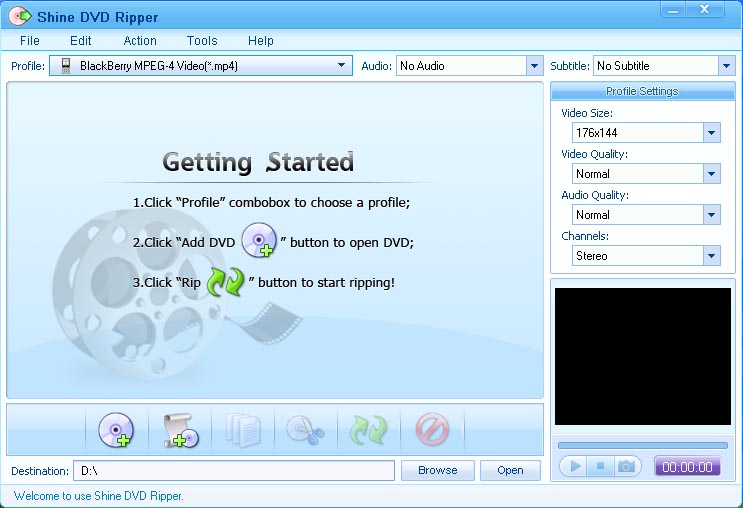
Task: Click the Destination path input field
Action: (x=234, y=471)
